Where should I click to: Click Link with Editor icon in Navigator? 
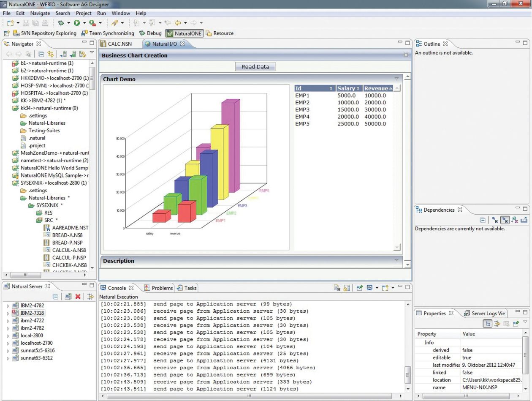pos(51,54)
